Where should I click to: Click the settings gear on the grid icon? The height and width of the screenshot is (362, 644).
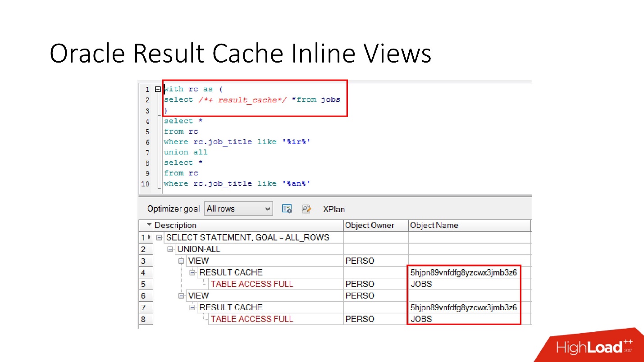(287, 208)
